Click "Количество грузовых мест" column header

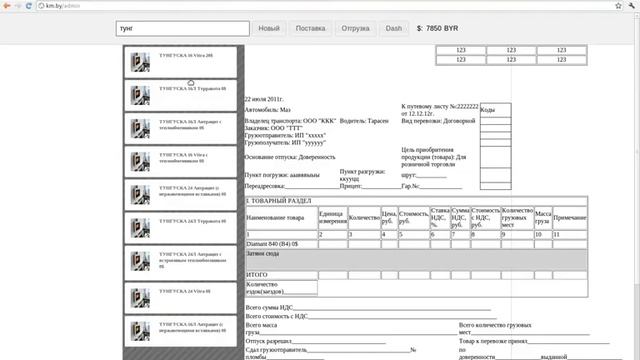[517, 218]
